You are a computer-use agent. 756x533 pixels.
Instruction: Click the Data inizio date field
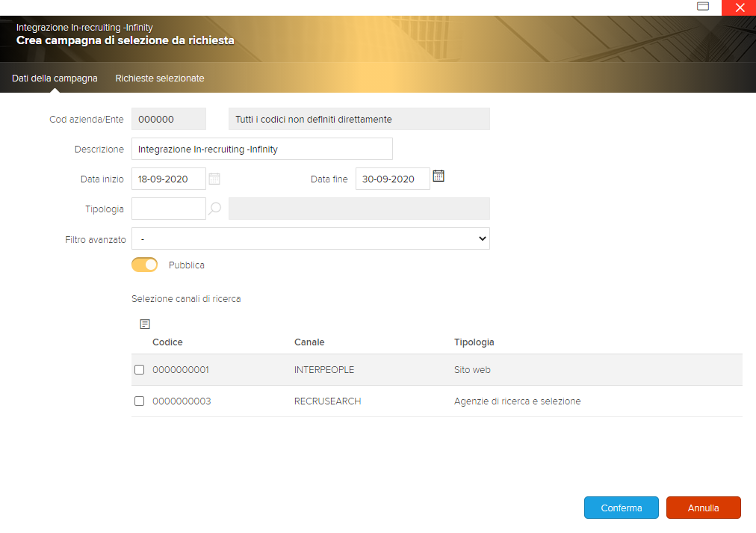pos(169,179)
